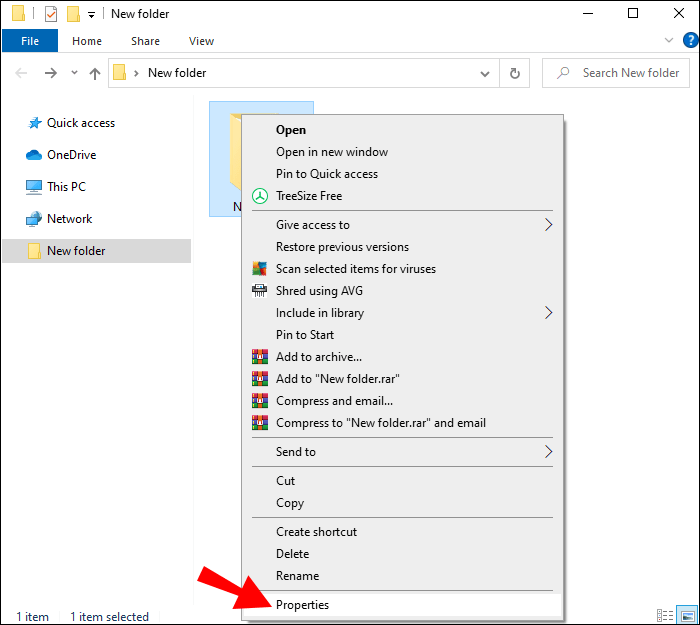Screen dimensions: 700x625
Task: Choose Add to archive... entry
Action: 402,357
